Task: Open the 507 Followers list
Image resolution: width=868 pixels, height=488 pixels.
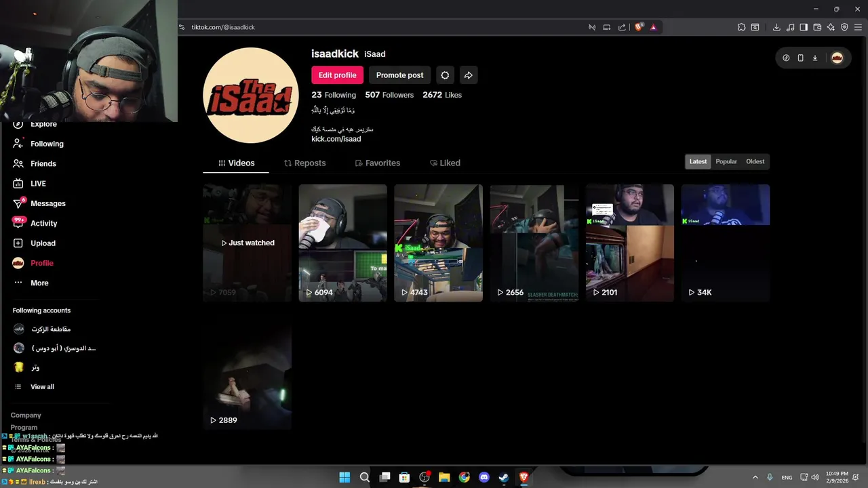Action: tap(389, 95)
